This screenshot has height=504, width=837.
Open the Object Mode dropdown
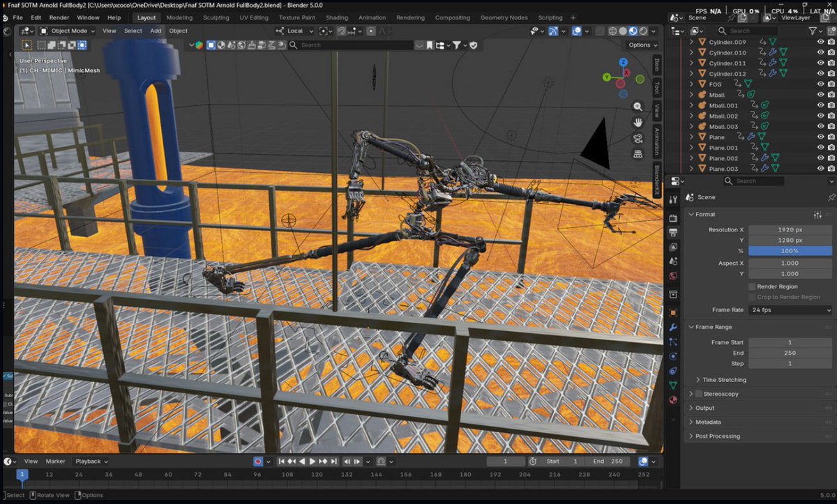pyautogui.click(x=68, y=31)
